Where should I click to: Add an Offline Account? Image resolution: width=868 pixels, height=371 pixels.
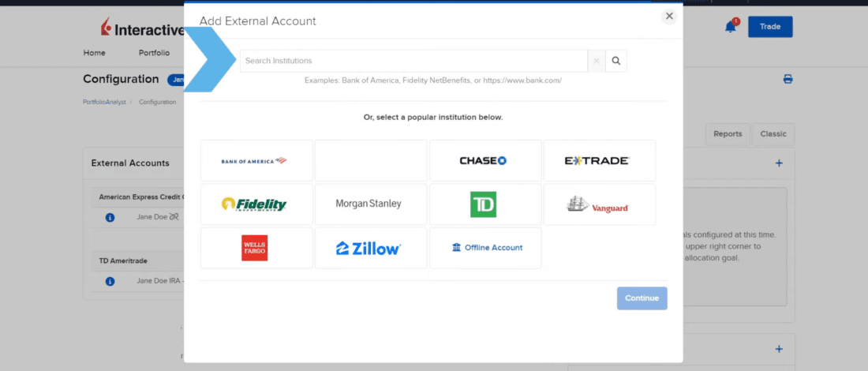[x=485, y=248]
